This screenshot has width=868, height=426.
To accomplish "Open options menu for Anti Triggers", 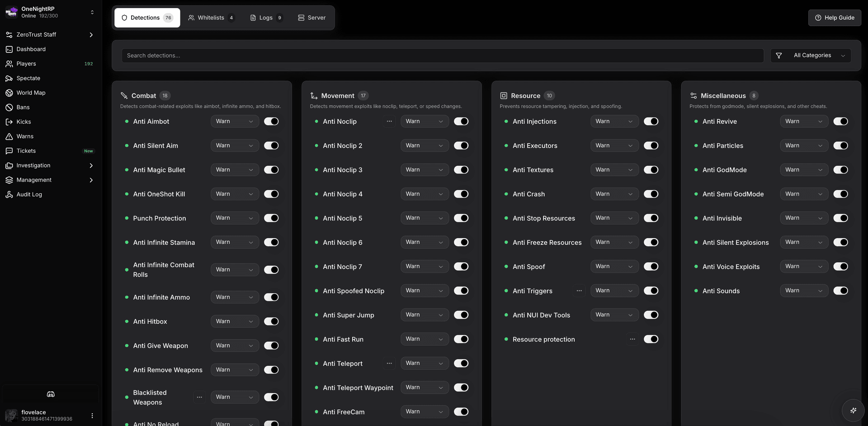I will [579, 291].
